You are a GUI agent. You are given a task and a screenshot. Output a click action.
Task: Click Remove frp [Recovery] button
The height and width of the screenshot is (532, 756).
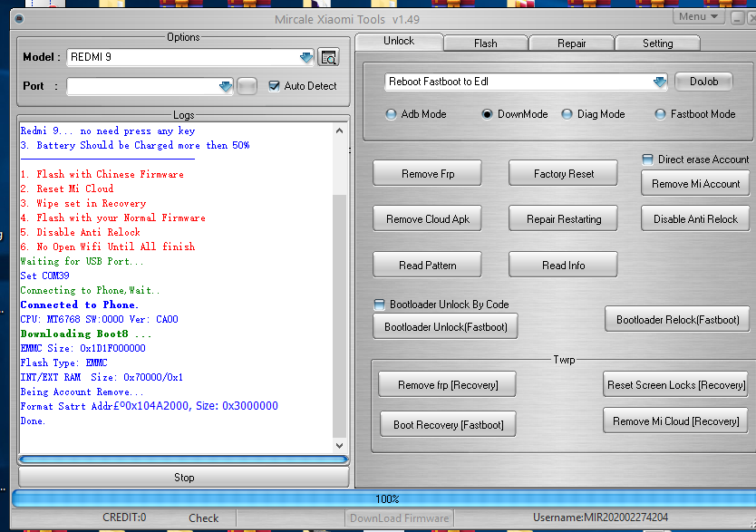(448, 384)
